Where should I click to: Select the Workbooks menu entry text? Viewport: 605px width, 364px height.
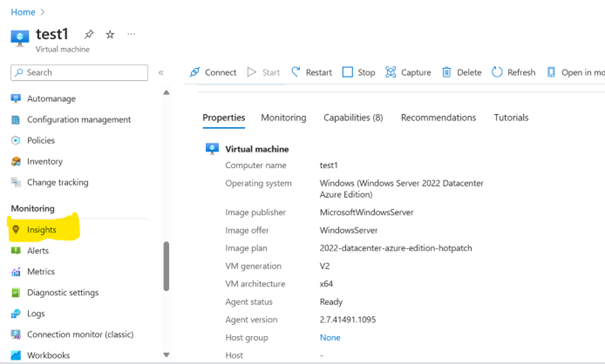(49, 355)
